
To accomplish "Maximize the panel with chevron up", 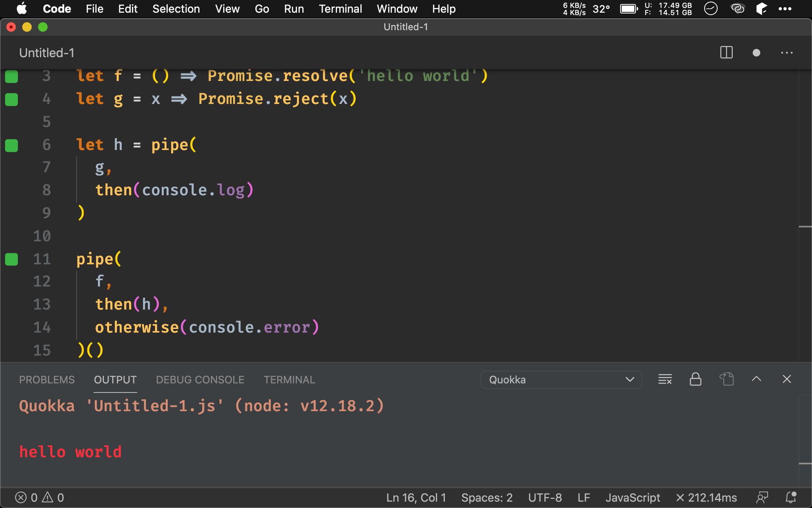I will click(756, 379).
